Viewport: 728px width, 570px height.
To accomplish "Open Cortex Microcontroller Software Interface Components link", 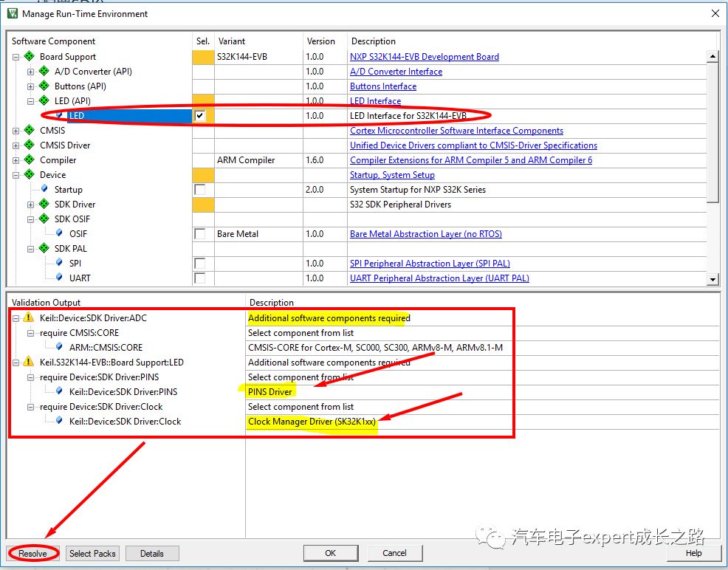I will pos(456,131).
